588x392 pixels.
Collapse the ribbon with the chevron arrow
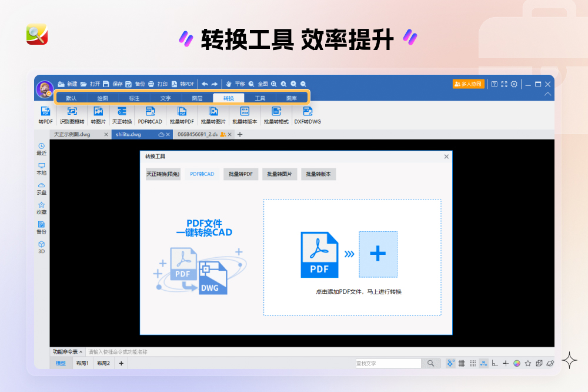[x=548, y=94]
